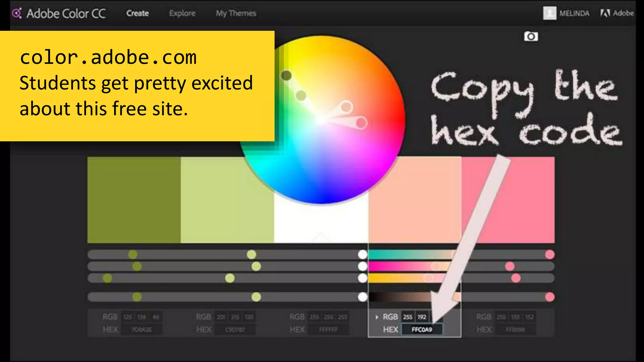
Task: Click the white center point of the color wheel
Action: 321,120
